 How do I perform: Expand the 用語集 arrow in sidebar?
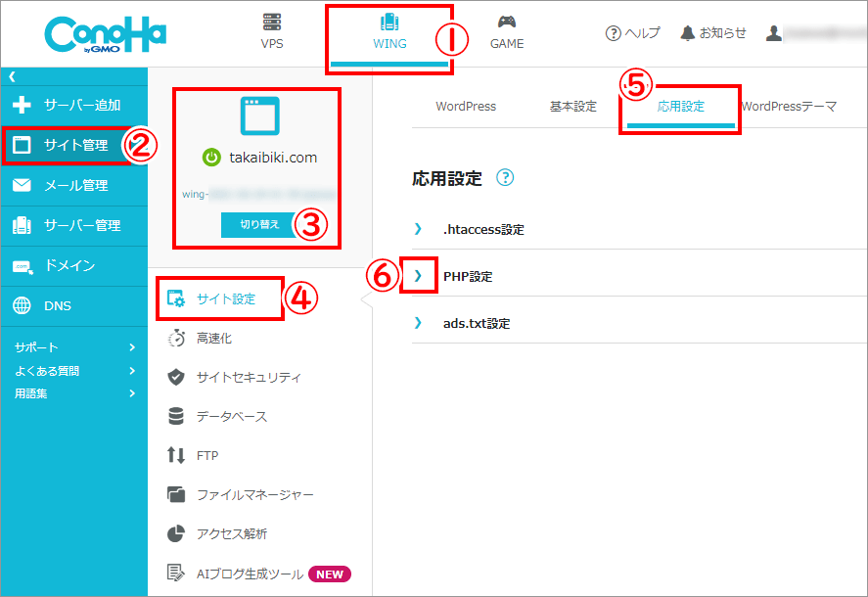(132, 393)
